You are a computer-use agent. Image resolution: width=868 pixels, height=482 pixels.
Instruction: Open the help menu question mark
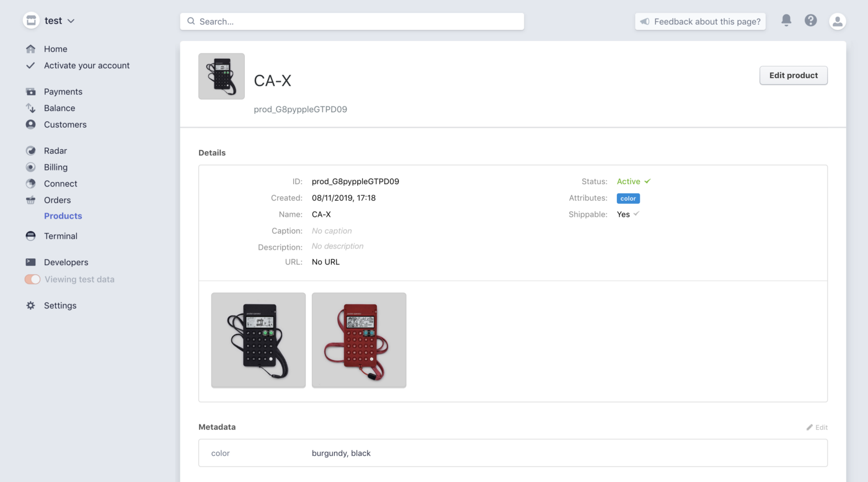(810, 20)
